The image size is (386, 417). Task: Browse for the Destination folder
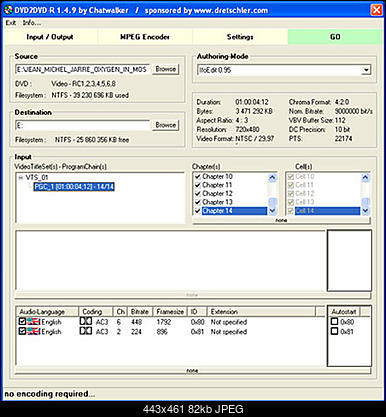coord(166,125)
